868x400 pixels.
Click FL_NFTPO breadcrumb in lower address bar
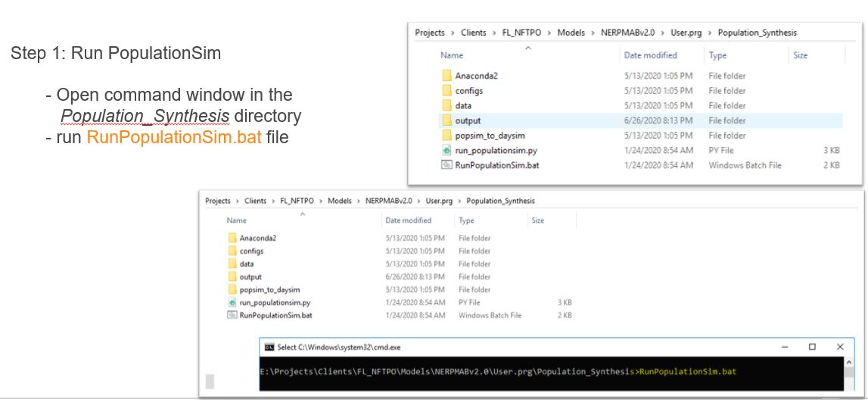pos(296,201)
